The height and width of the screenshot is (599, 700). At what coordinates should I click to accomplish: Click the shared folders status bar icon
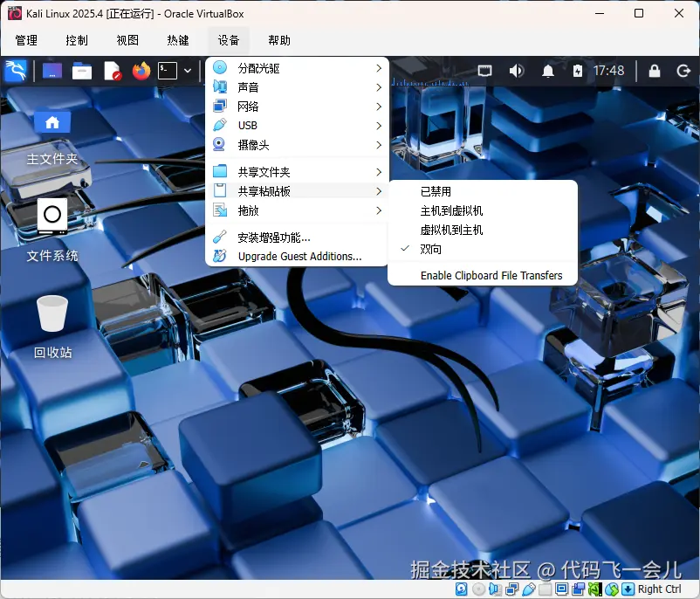pyautogui.click(x=546, y=589)
